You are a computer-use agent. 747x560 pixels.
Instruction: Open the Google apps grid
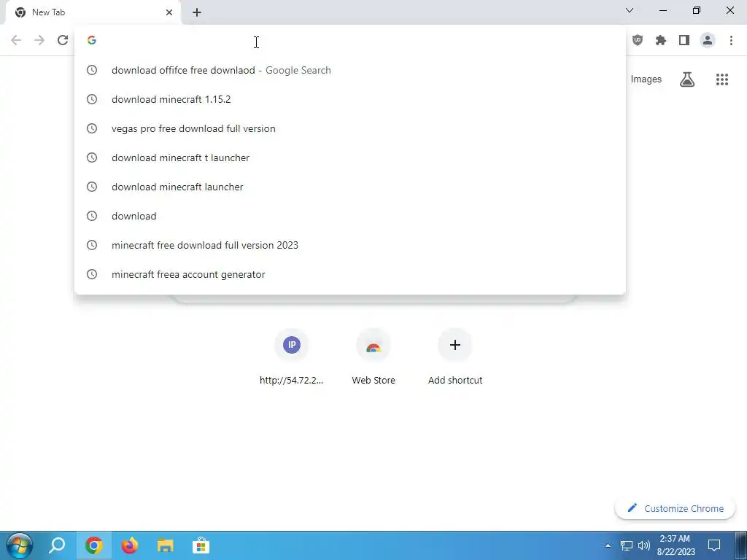tap(722, 79)
